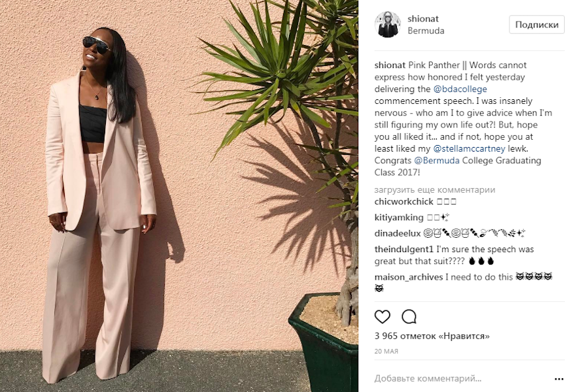
Task: Open the shionat username in header
Action: 423,18
